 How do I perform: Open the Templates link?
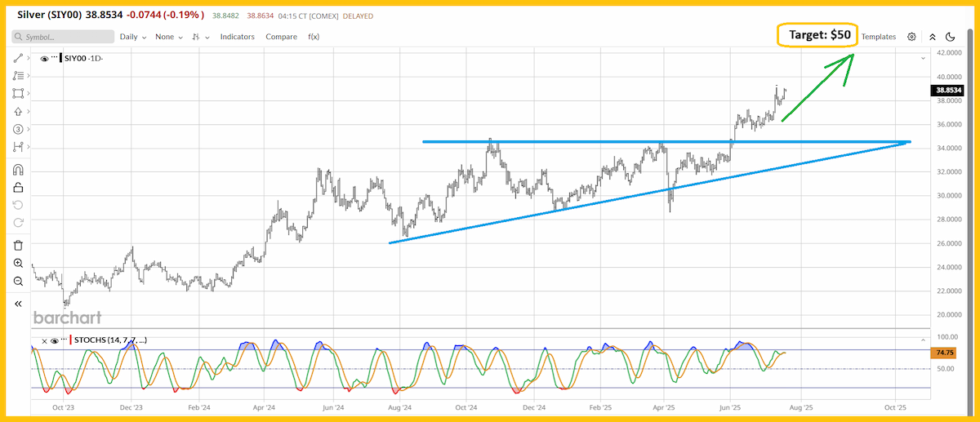point(879,37)
